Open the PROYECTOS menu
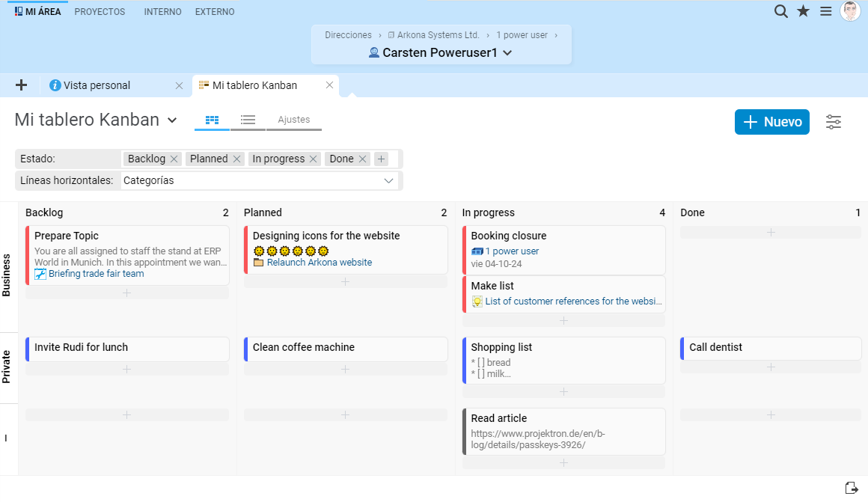868x502 pixels. 100,12
